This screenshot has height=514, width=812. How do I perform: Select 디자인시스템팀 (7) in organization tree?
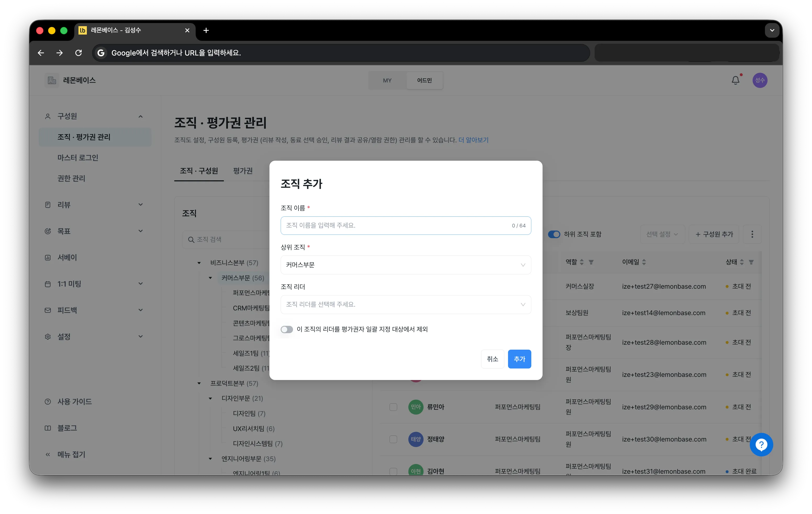(258, 444)
